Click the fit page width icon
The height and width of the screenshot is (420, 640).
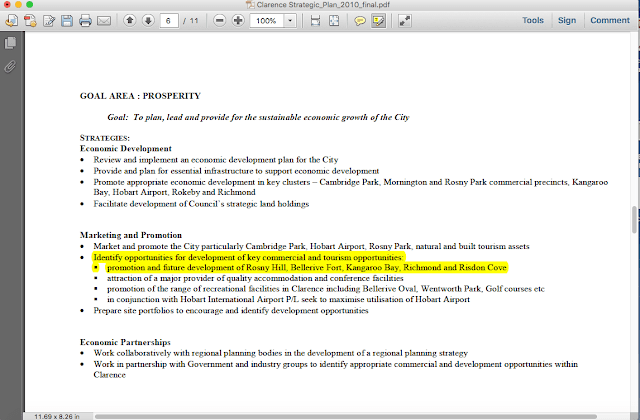coord(316,20)
